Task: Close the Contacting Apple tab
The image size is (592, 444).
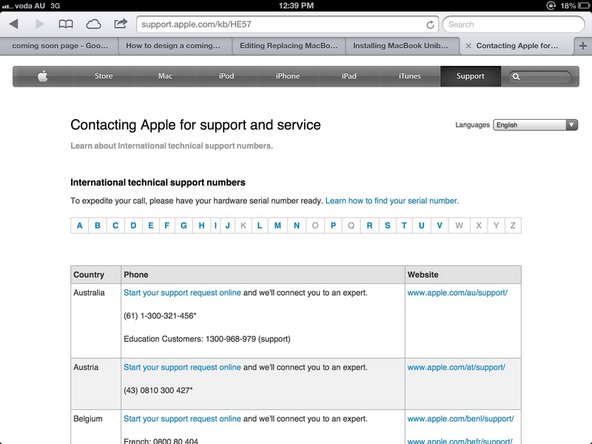Action: [x=469, y=46]
